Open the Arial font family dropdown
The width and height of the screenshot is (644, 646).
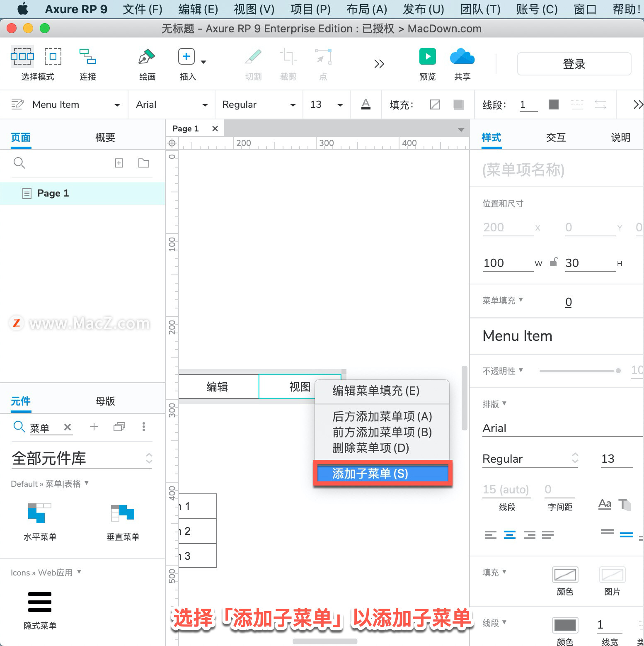click(205, 105)
